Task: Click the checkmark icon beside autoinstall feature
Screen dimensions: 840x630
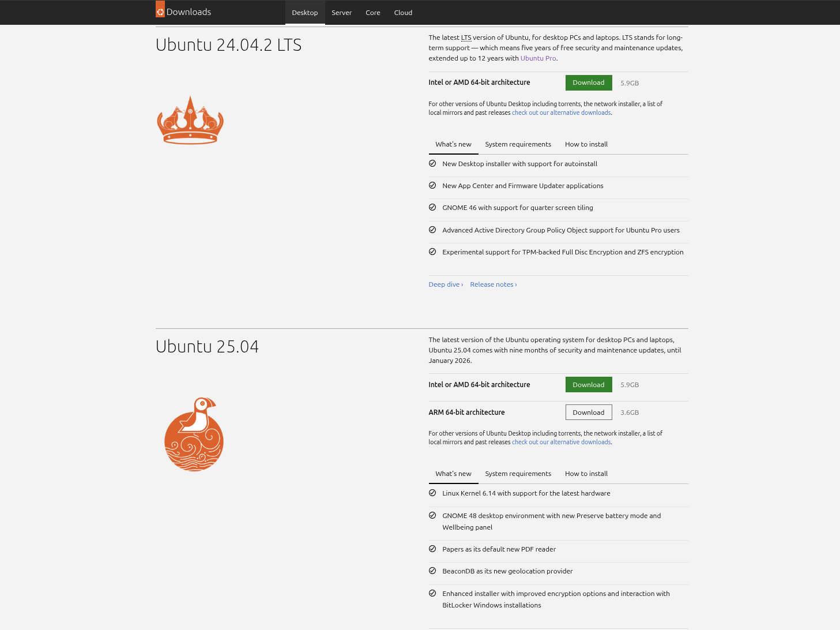Action: click(x=432, y=164)
